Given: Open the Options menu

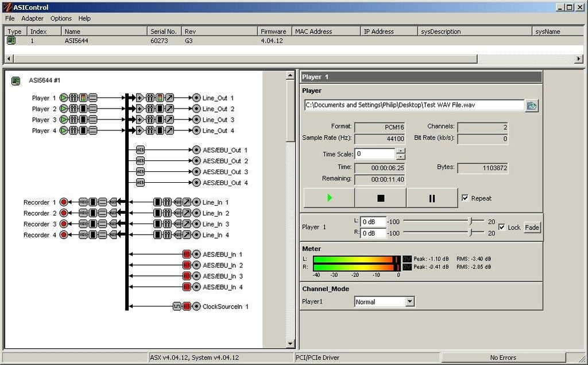Looking at the screenshot, I should pos(61,18).
